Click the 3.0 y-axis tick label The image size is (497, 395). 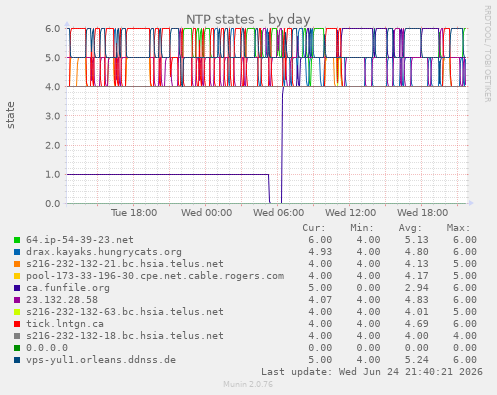tap(53, 116)
